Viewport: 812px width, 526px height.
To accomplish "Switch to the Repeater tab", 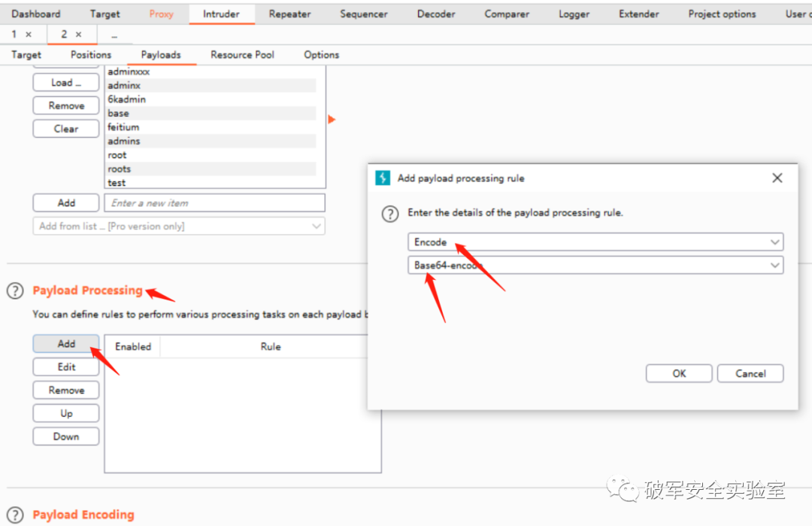I will click(x=289, y=14).
